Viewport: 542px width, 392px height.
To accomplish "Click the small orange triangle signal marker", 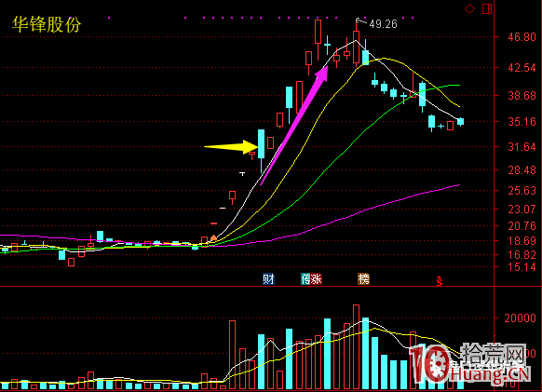I will tap(213, 237).
